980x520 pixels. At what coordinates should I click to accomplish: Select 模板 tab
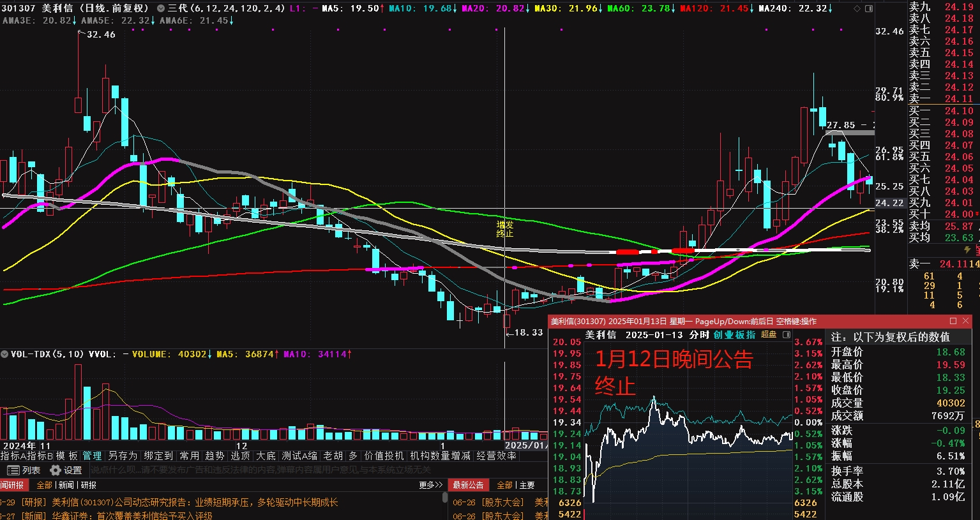(x=67, y=456)
